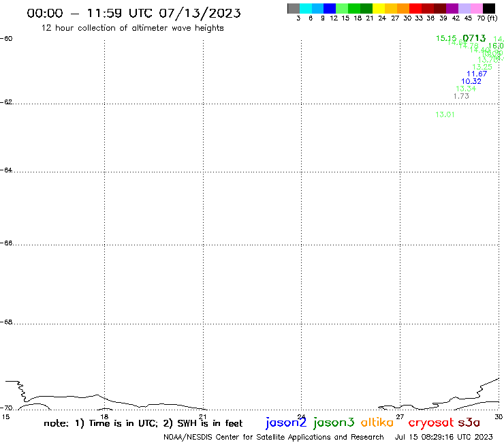This screenshot has height=443, width=504.
Task: Click the orange 'altika' satellite legend
Action: pyautogui.click(x=377, y=423)
